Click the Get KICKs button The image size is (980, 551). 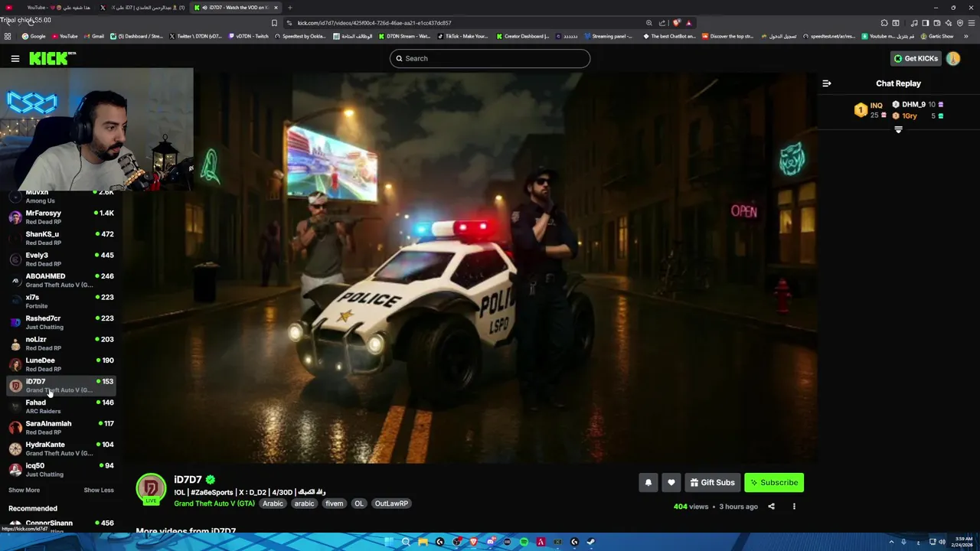915,58
